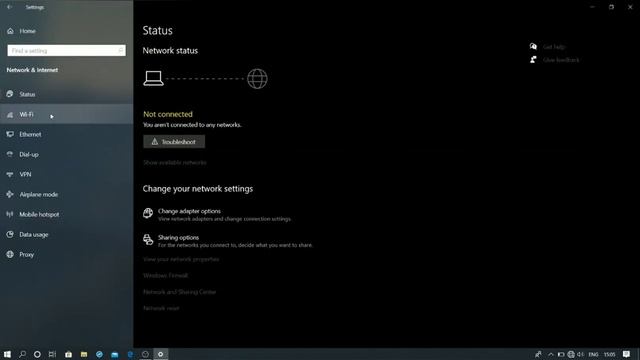Click the Data usage icon in sidebar

point(10,234)
